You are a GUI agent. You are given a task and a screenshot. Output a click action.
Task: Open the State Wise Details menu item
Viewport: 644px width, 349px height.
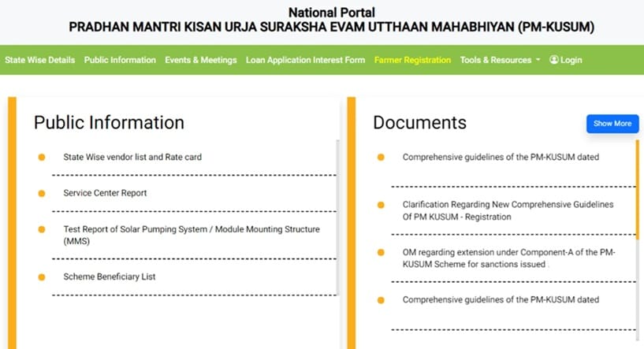40,60
